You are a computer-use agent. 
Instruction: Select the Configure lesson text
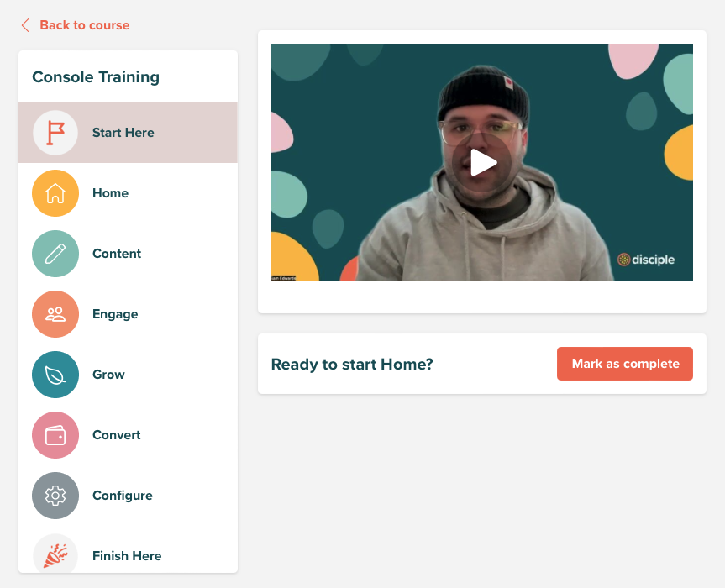tap(123, 496)
